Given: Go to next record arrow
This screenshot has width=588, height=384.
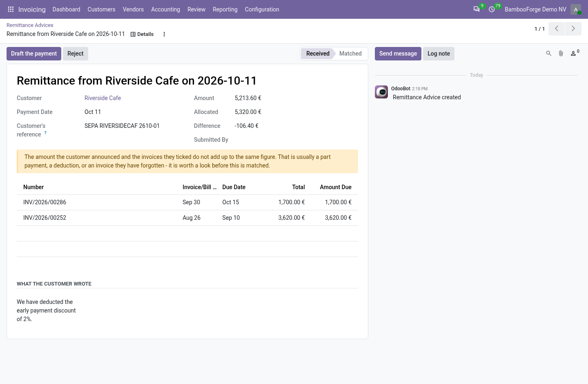Looking at the screenshot, I should click(x=573, y=29).
